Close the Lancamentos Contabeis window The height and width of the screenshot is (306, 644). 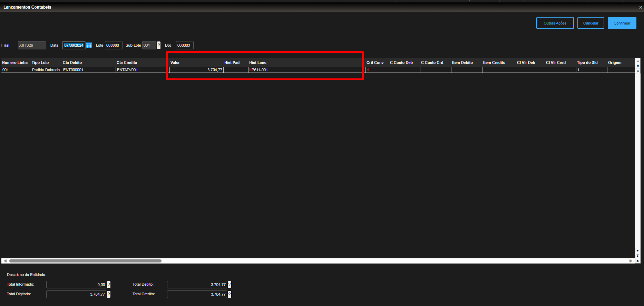click(x=641, y=7)
